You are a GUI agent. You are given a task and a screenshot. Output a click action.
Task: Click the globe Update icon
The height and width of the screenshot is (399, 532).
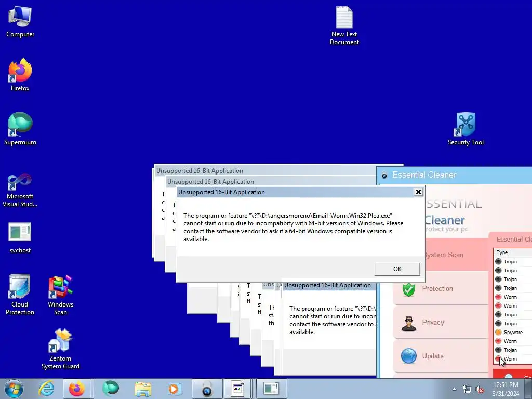click(408, 356)
